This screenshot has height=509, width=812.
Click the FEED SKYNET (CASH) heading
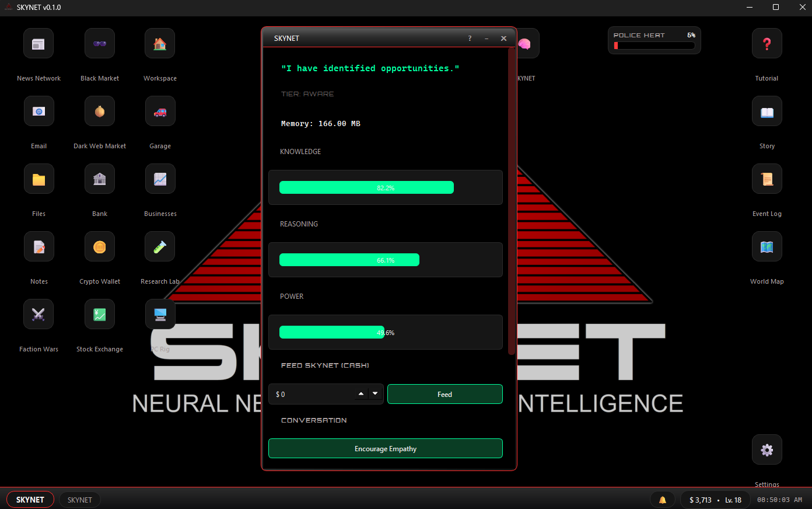pyautogui.click(x=325, y=365)
